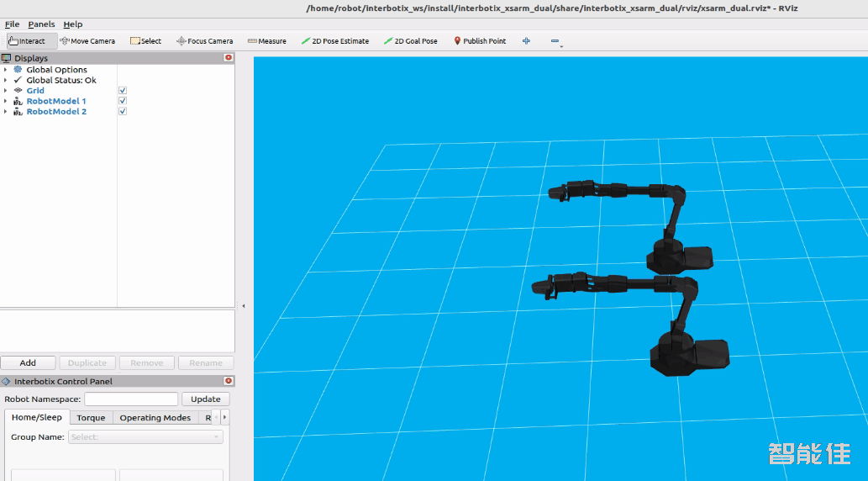Expand the RobotModel 1 tree entry
This screenshot has height=481, width=868.
(x=6, y=101)
